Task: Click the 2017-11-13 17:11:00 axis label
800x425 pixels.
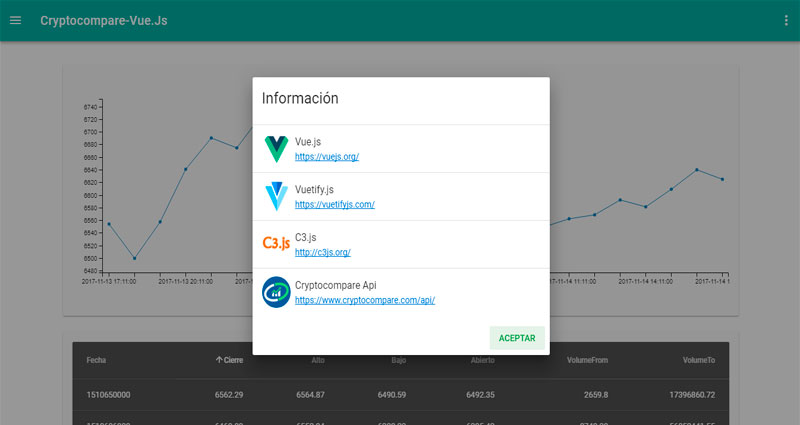Action: click(x=109, y=281)
